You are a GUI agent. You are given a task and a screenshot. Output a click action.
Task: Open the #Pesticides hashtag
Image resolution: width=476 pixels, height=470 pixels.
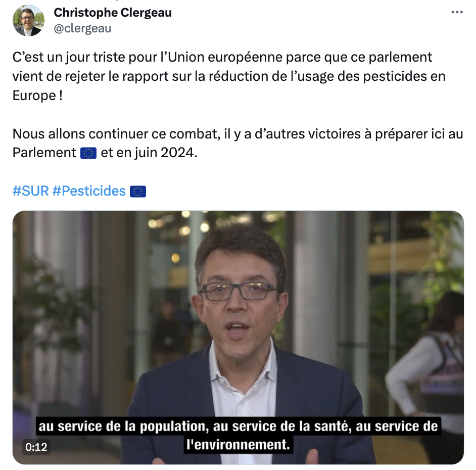tap(89, 191)
